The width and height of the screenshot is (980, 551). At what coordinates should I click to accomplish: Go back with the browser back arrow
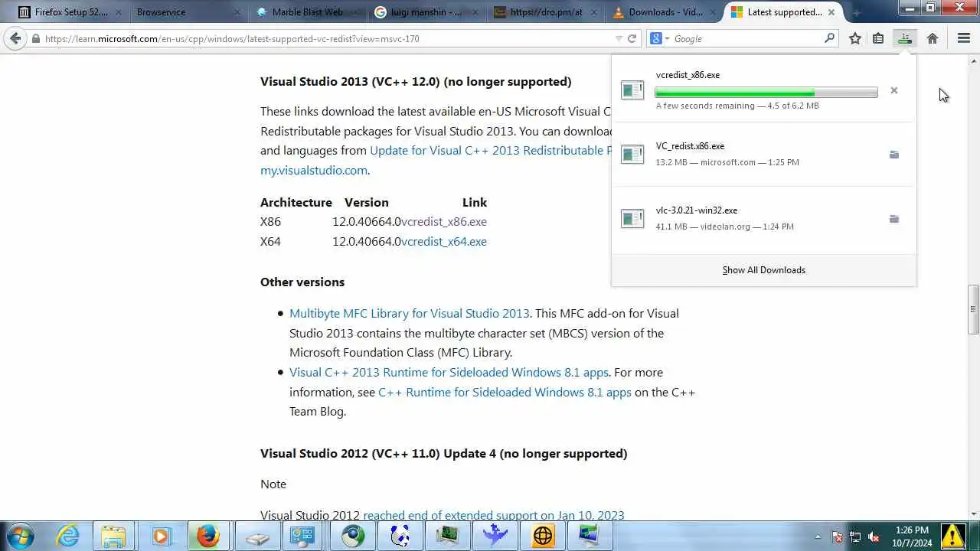point(15,38)
